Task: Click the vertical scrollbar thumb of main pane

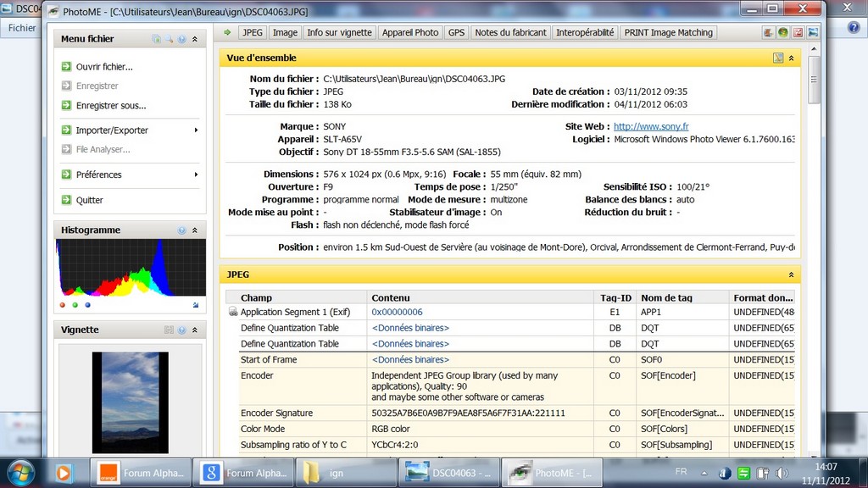Action: (x=813, y=79)
